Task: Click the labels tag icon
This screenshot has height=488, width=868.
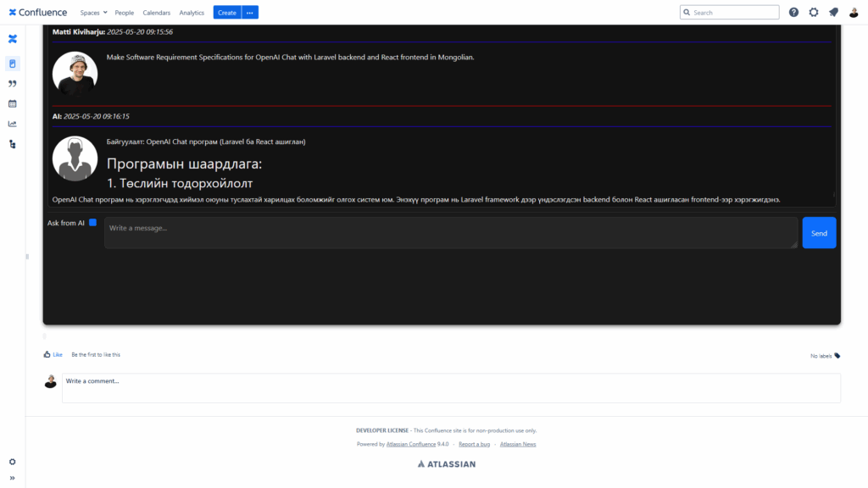Action: tap(837, 356)
